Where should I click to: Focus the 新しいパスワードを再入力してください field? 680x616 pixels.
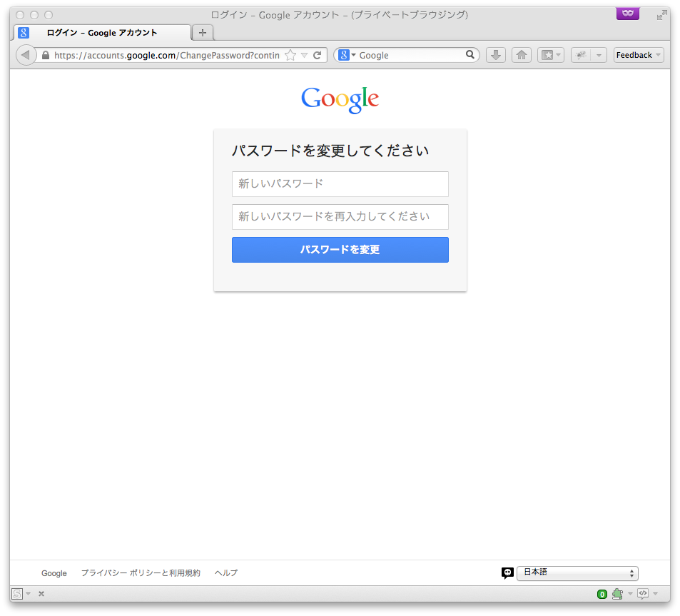click(340, 217)
